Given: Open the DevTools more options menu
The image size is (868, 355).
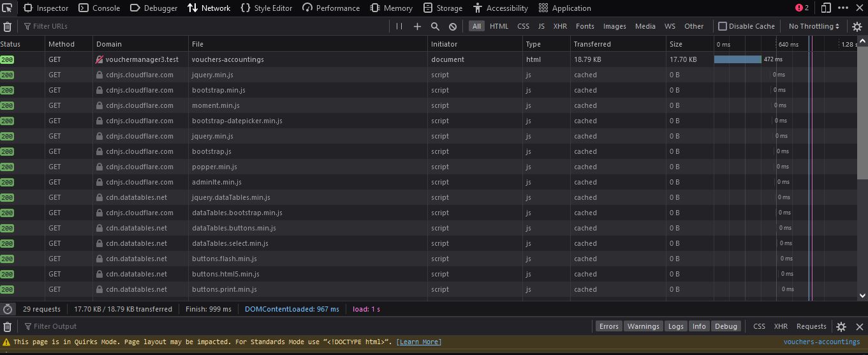Looking at the screenshot, I should pos(843,8).
